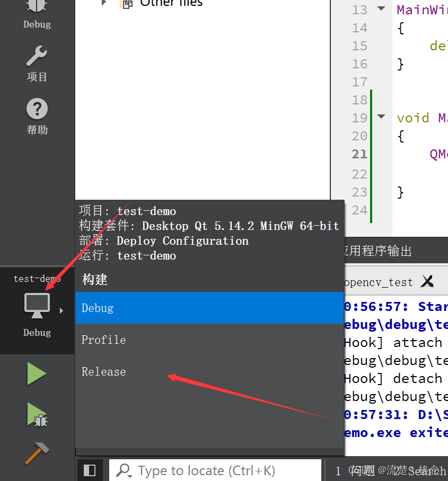Image resolution: width=448 pixels, height=481 pixels.
Task: Click line number 21 in the editor gutter
Action: [x=359, y=154]
